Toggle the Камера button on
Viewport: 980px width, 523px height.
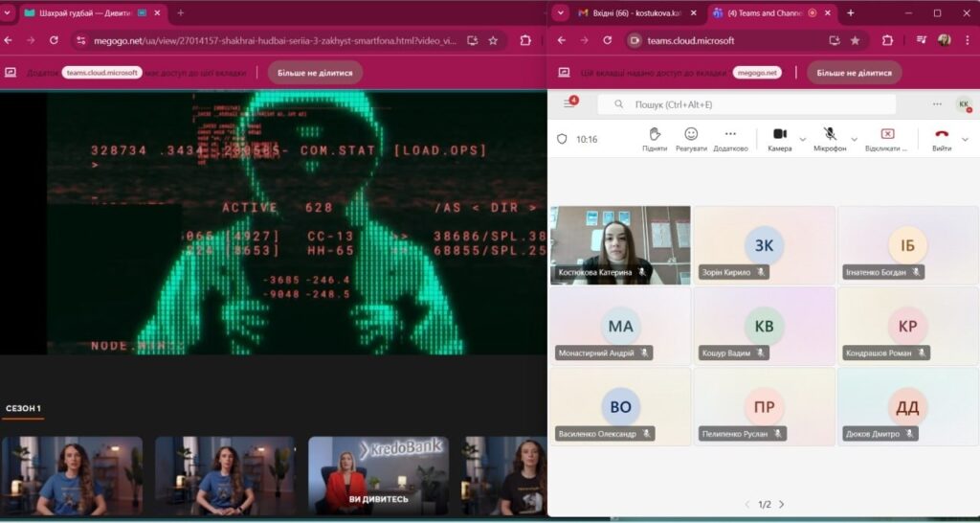[x=779, y=138]
